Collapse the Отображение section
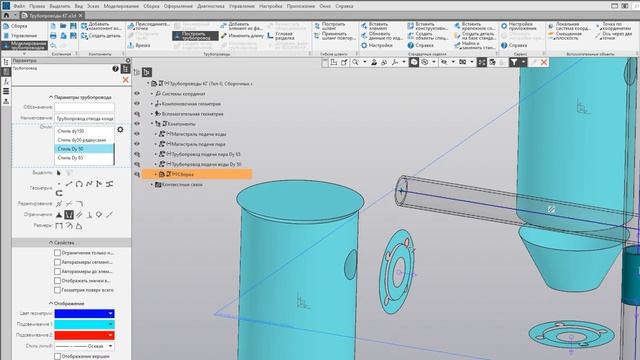Screen dimensions: 640x360 click(x=51, y=304)
